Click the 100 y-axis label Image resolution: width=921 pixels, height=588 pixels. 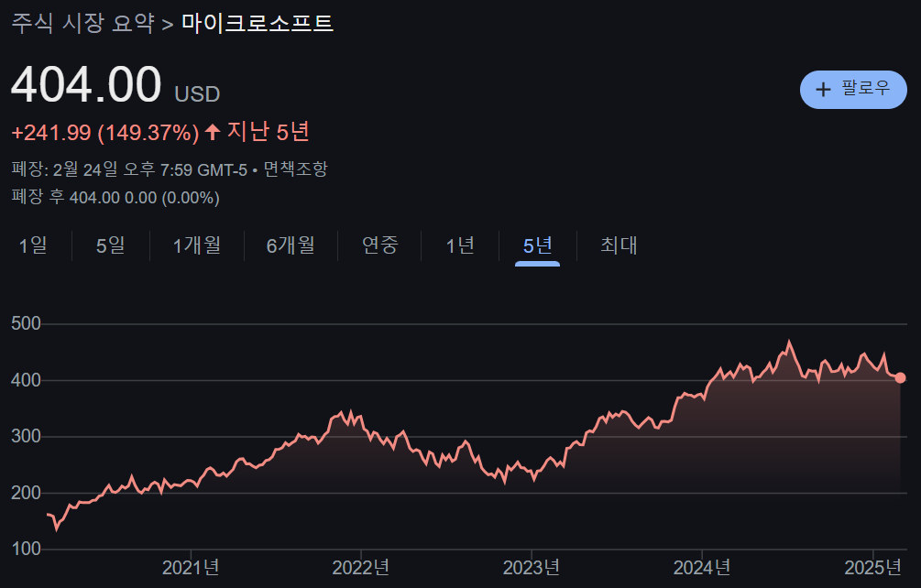point(26,550)
